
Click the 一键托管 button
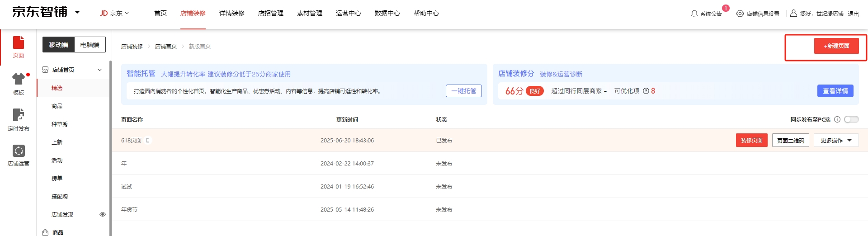(x=463, y=91)
